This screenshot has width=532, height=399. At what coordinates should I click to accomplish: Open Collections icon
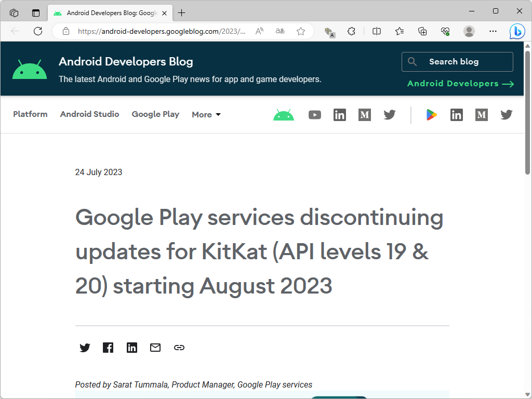422,31
